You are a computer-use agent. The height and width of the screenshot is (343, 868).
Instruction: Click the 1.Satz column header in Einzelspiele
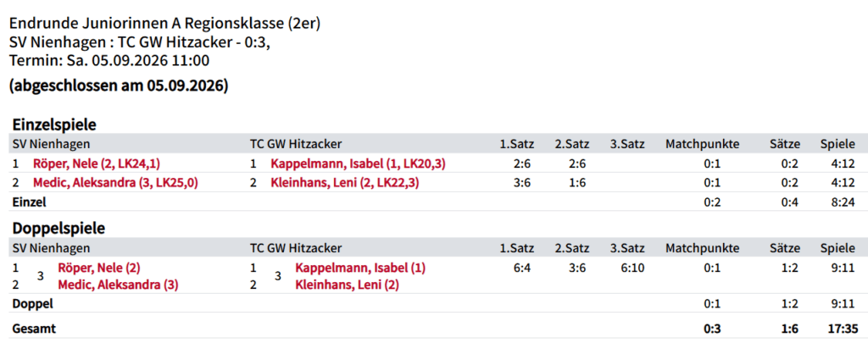(517, 144)
